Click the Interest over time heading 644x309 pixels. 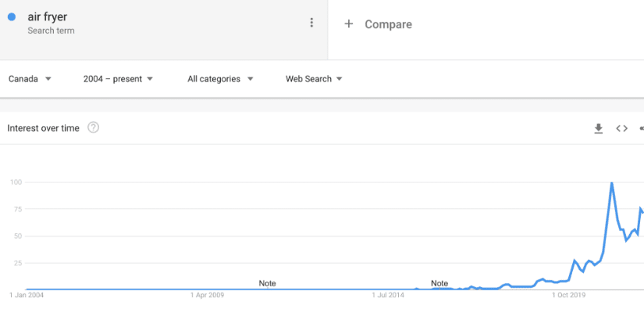point(43,128)
